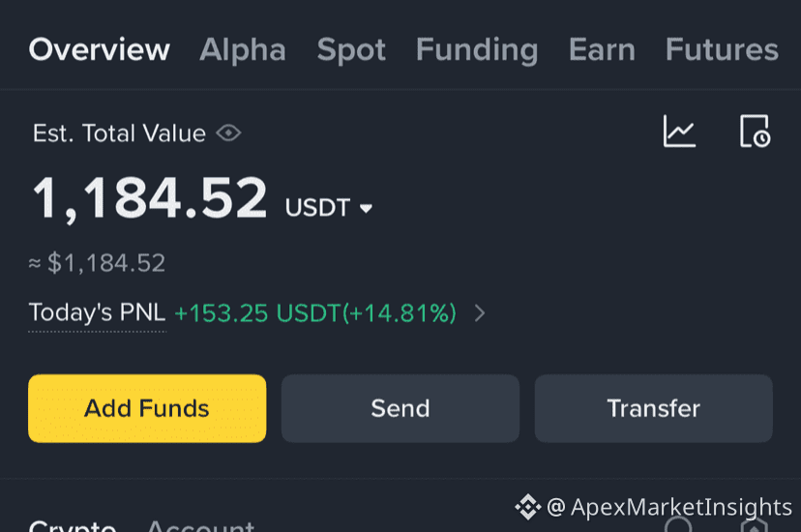Tap the underlined Today's PNL label

coord(97,312)
